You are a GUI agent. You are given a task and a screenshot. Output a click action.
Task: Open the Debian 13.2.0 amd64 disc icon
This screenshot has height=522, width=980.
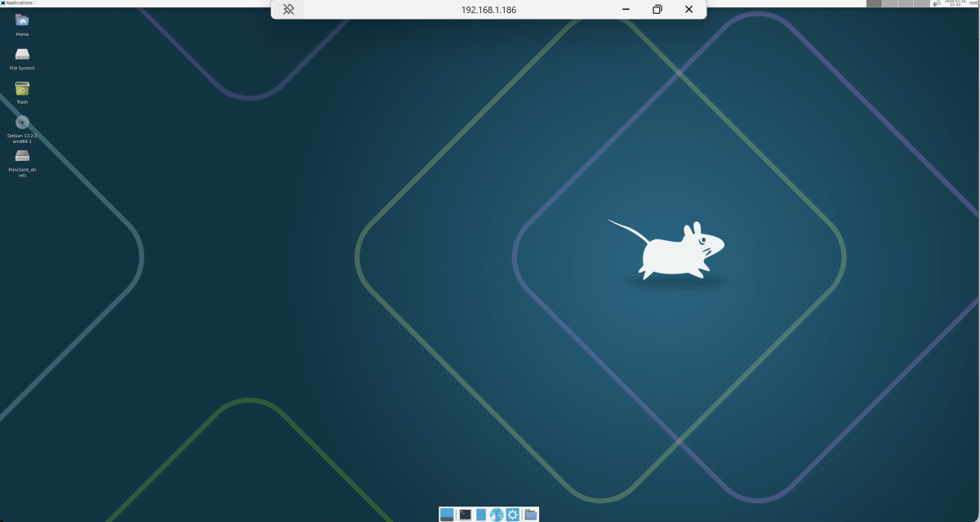[22, 123]
